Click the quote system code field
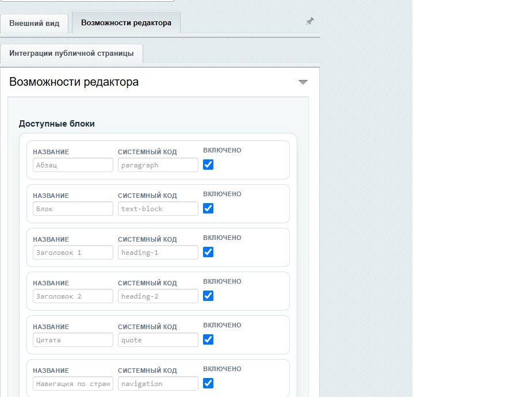This screenshot has height=397, width=532. pyautogui.click(x=158, y=340)
